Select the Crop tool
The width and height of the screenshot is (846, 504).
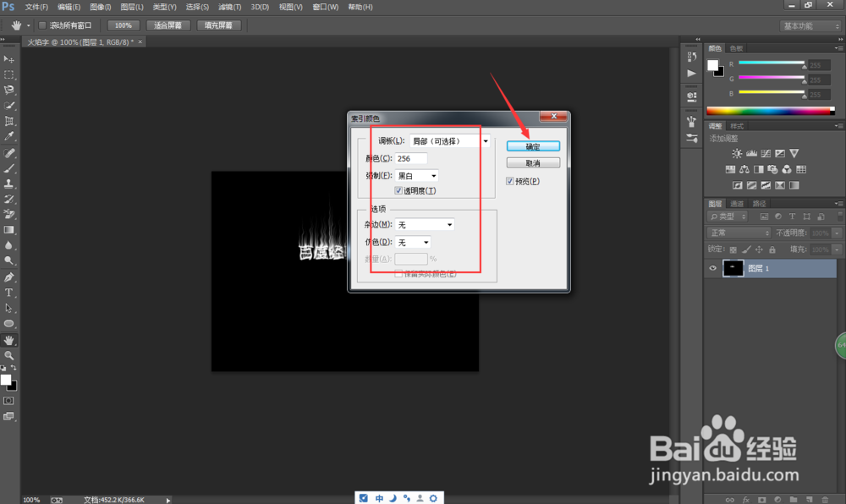tap(9, 121)
